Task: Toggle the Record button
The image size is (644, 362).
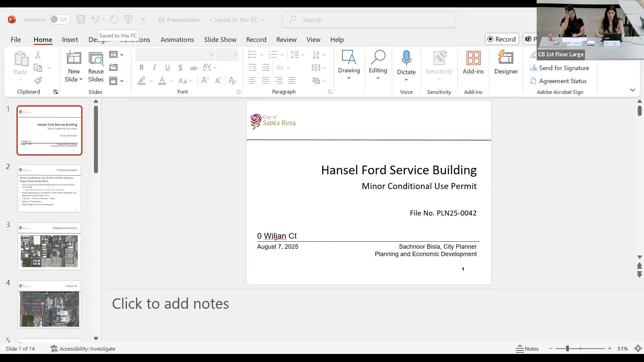Action: click(x=502, y=39)
